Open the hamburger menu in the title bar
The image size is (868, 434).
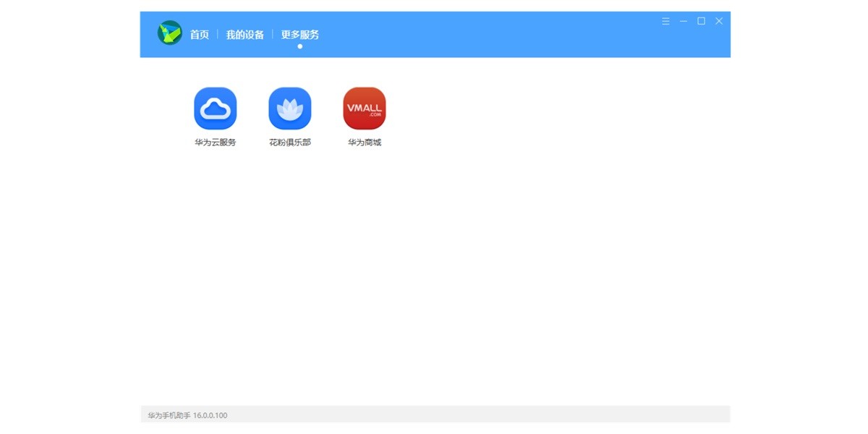pos(665,21)
